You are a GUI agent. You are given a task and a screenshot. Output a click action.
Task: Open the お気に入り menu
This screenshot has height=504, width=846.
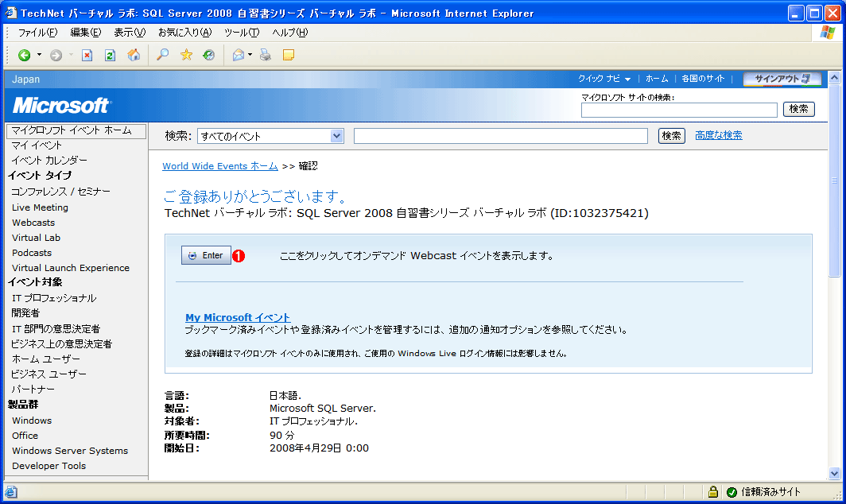(185, 33)
